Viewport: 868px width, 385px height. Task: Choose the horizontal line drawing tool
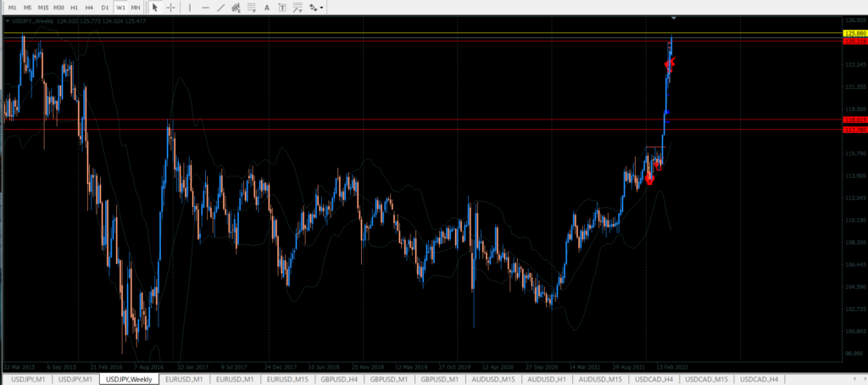pyautogui.click(x=207, y=7)
